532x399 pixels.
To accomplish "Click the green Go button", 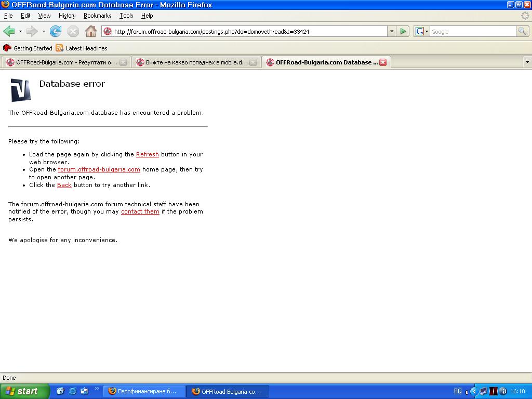I will coord(403,32).
